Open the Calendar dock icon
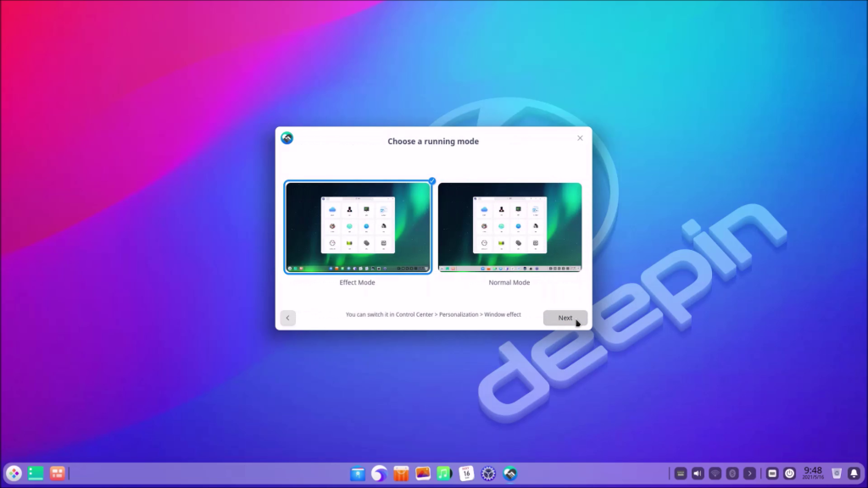Image resolution: width=868 pixels, height=488 pixels. (x=466, y=474)
